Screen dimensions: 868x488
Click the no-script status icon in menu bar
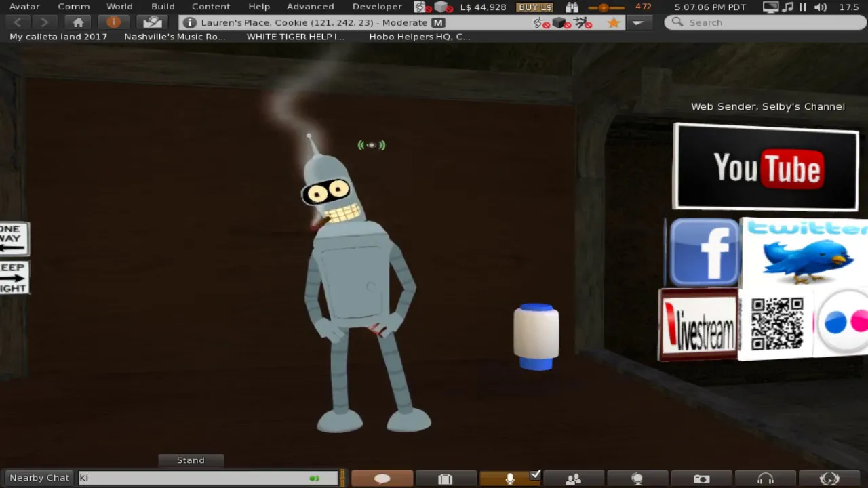coord(422,7)
